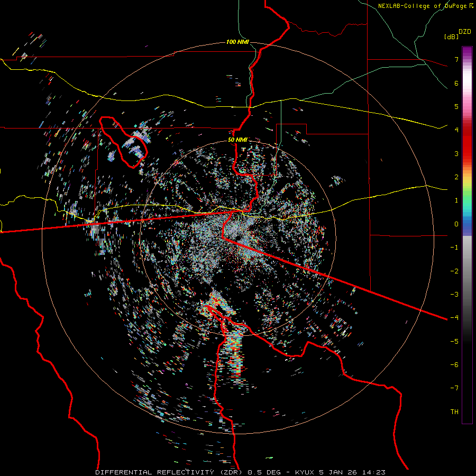Click the 100 NMI range ring label

click(237, 42)
